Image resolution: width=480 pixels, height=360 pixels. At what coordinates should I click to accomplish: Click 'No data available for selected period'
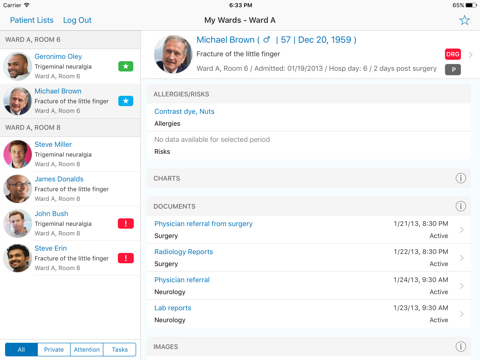(x=212, y=140)
